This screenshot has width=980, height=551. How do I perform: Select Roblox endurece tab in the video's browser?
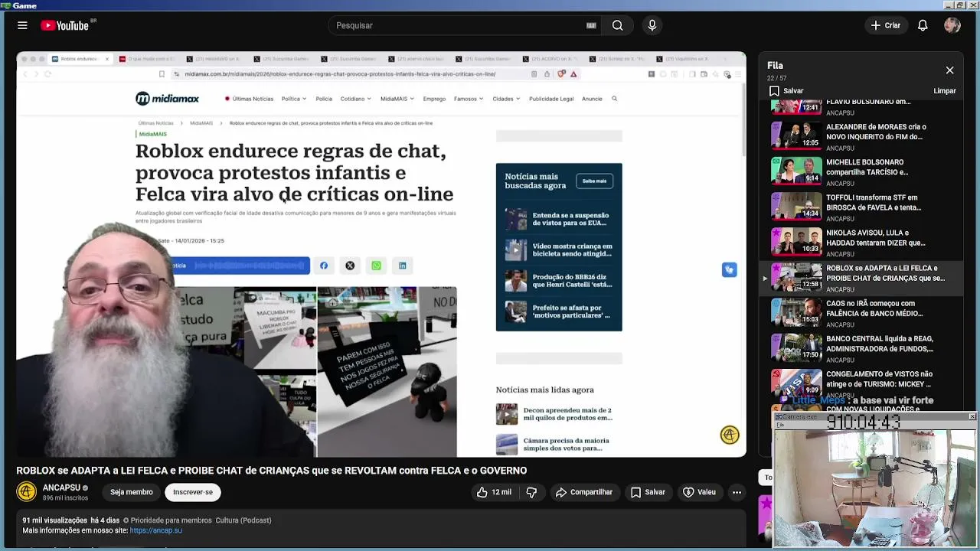pos(80,59)
